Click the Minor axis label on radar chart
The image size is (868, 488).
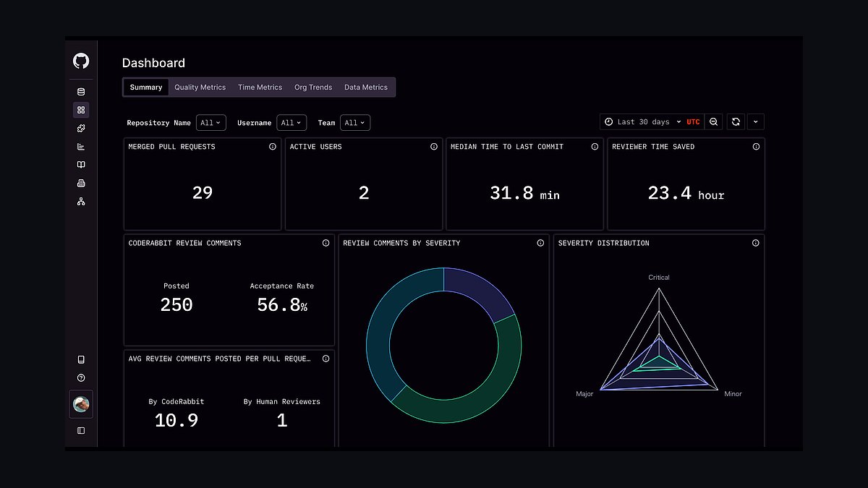pos(733,394)
